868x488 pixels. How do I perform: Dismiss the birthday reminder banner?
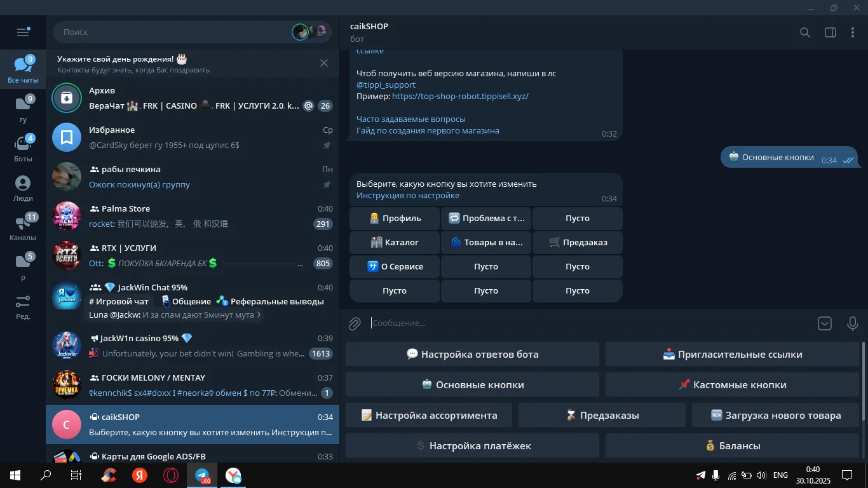[x=324, y=63]
